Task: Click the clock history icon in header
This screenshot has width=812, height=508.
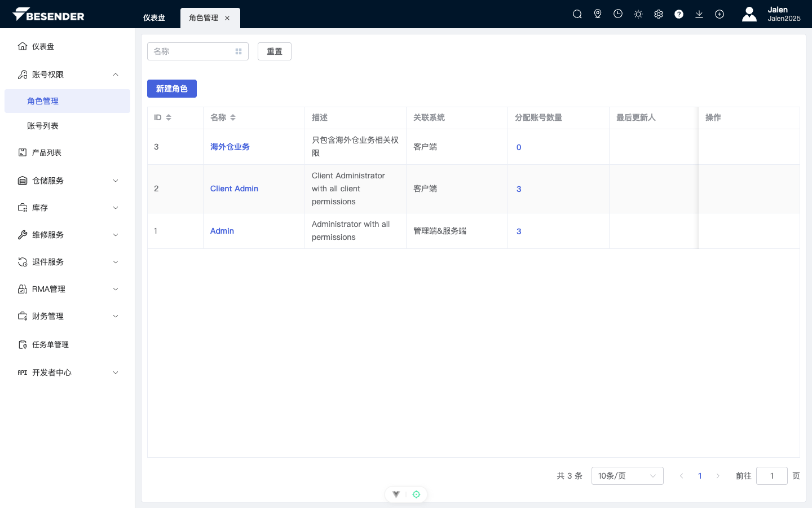Action: pos(618,14)
